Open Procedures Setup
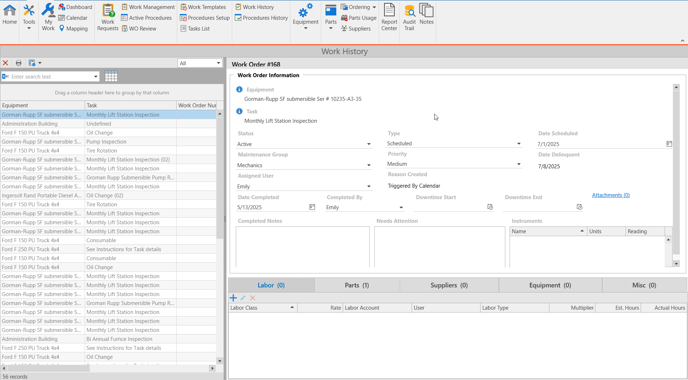The image size is (688, 380). coord(205,18)
